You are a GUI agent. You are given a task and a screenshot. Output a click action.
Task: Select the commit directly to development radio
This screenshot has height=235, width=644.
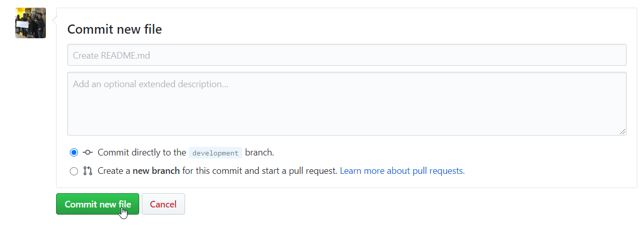(x=74, y=152)
